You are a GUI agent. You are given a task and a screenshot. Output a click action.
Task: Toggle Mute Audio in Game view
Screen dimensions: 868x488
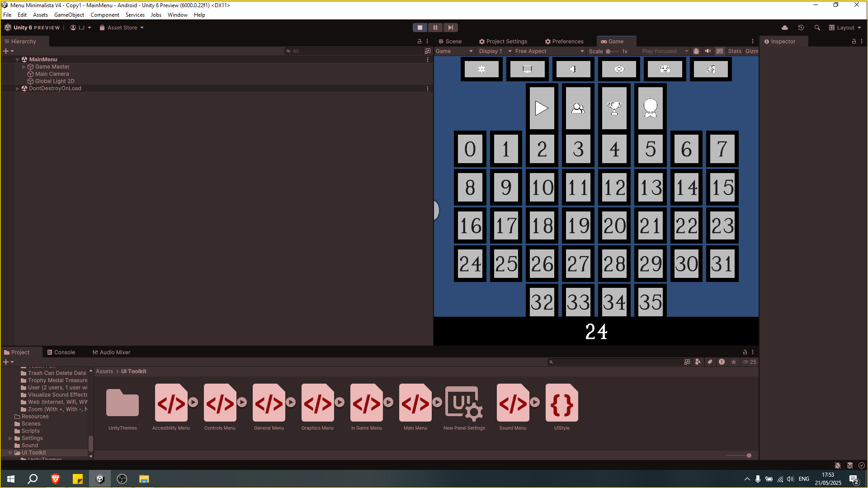[x=708, y=51]
